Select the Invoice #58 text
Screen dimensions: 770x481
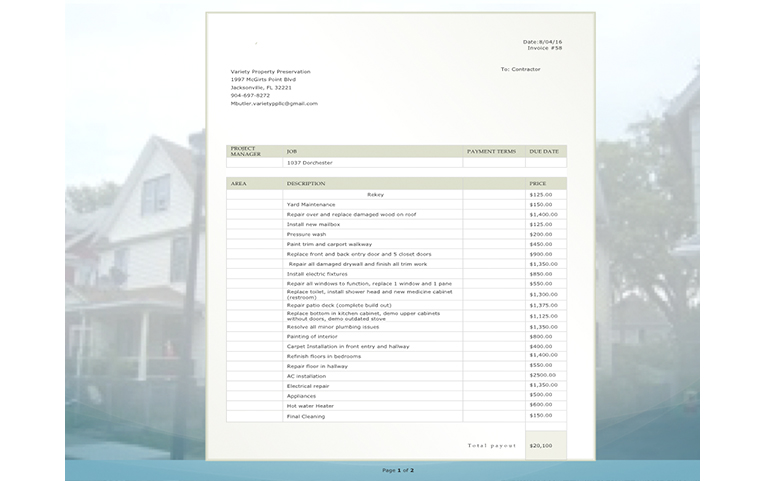click(x=544, y=48)
